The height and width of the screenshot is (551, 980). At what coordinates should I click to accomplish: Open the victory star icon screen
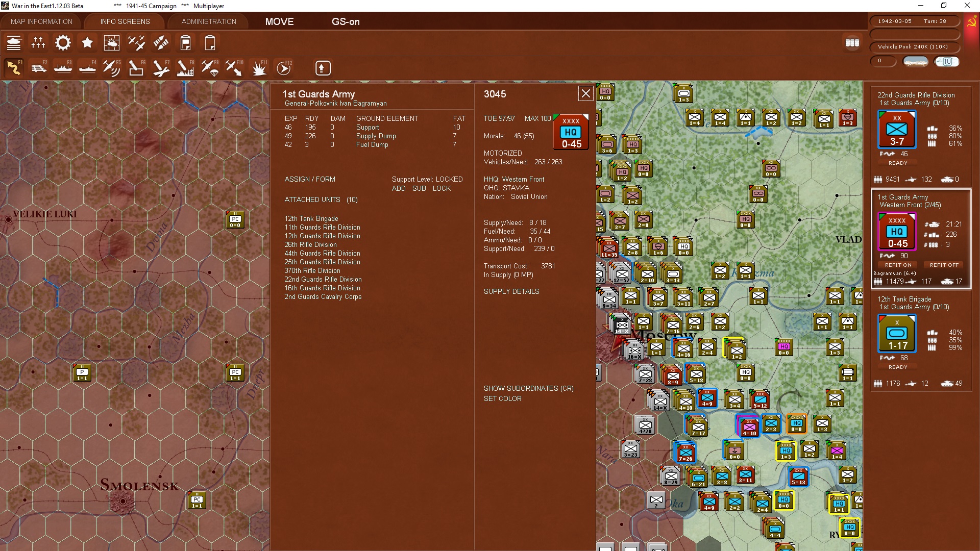click(x=87, y=43)
